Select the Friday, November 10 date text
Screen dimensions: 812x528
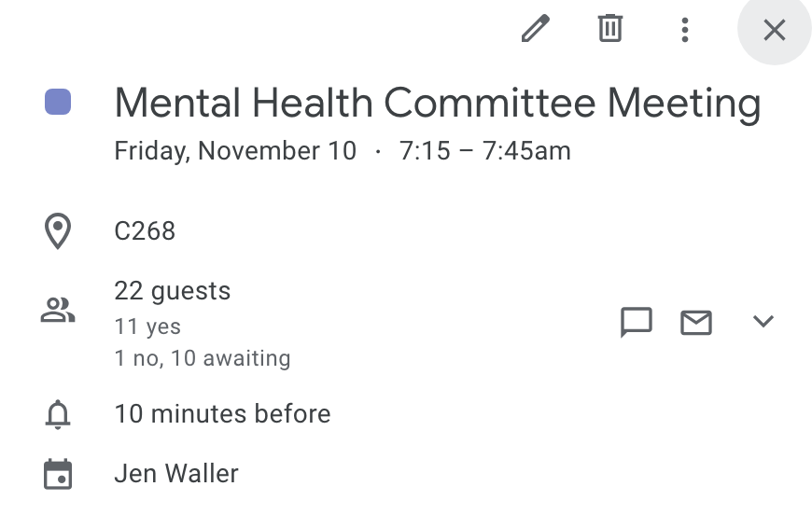[x=235, y=151]
